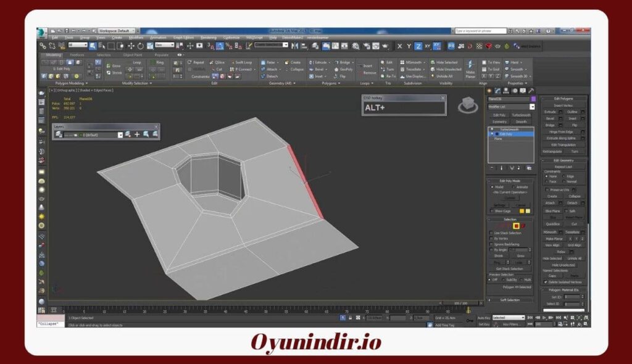Screen dimensions: 632x364
Task: Open the Hierarchy command panel tab
Action: [506, 91]
